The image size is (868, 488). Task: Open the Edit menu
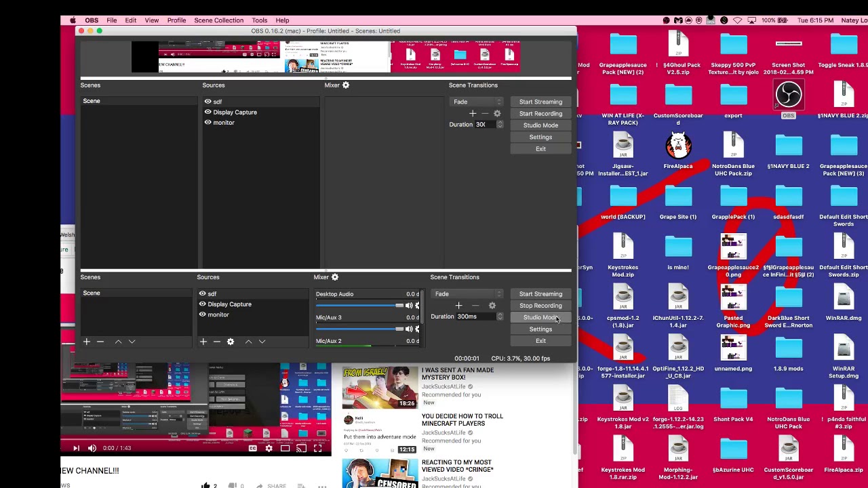[130, 20]
